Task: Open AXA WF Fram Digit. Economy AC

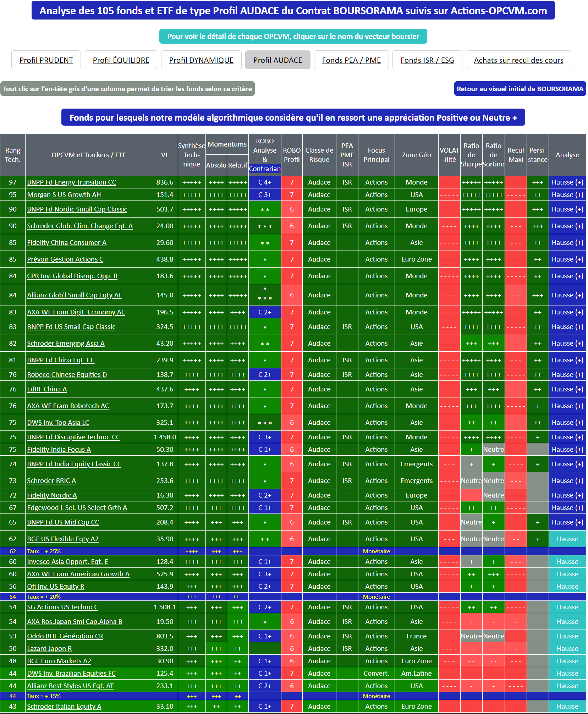Action: 76,312
